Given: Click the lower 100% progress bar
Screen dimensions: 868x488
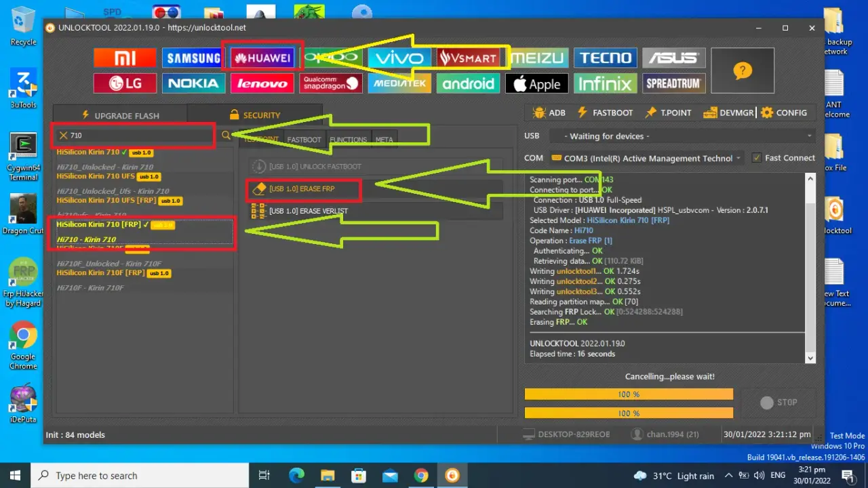Looking at the screenshot, I should point(629,413).
